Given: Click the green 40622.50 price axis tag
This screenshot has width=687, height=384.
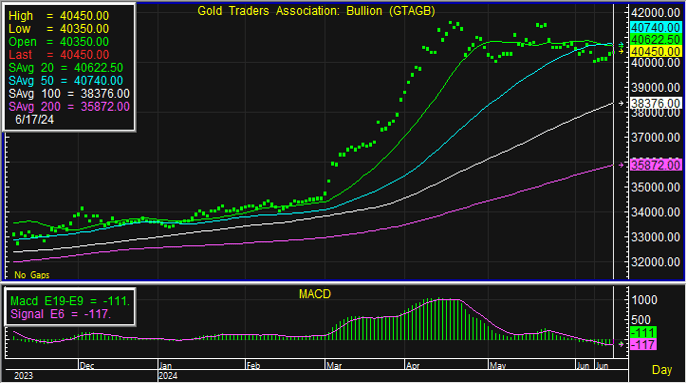Looking at the screenshot, I should click(655, 39).
